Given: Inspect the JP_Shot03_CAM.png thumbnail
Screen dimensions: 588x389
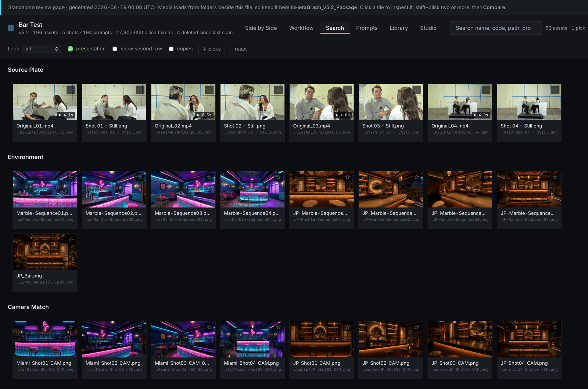Looking at the screenshot, I should point(460,339).
